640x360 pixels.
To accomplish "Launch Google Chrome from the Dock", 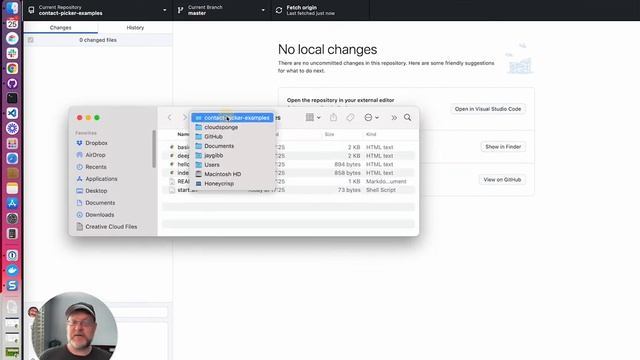I will [12, 69].
